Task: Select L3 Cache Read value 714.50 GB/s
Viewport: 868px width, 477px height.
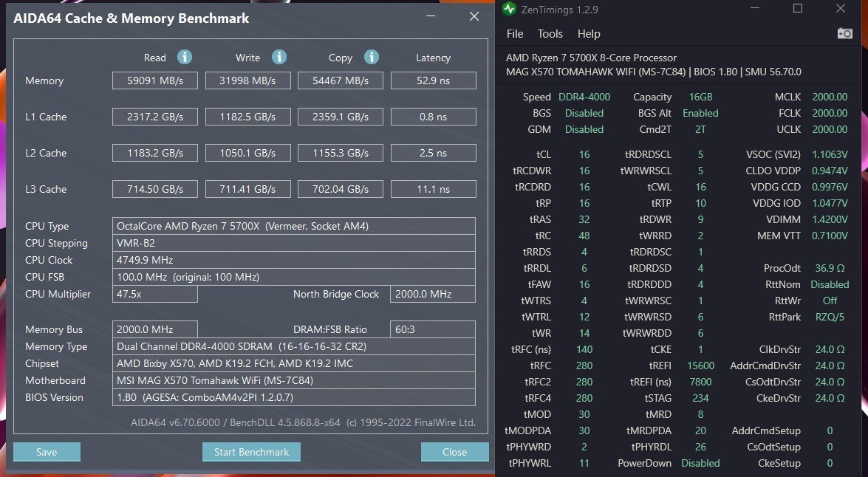Action: (x=155, y=189)
